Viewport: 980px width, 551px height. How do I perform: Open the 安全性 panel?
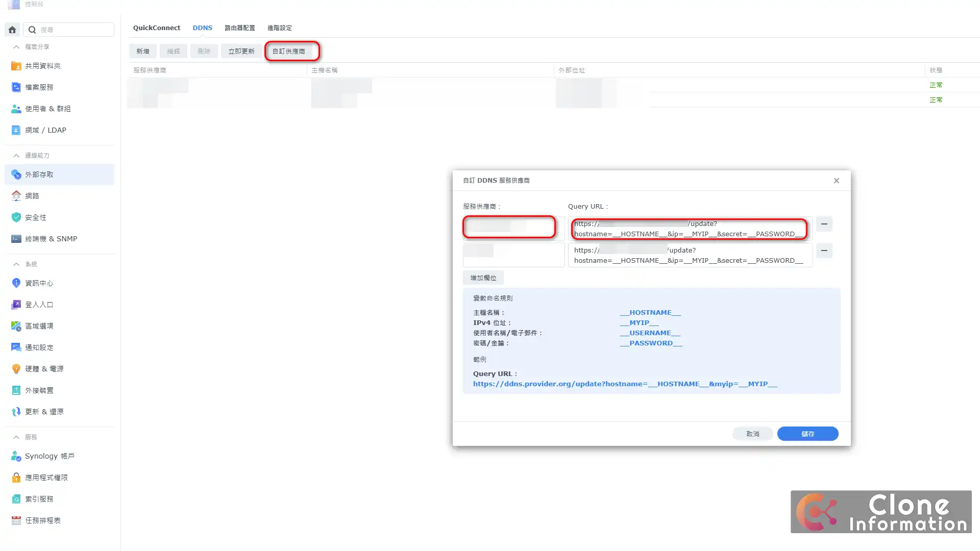(x=36, y=217)
